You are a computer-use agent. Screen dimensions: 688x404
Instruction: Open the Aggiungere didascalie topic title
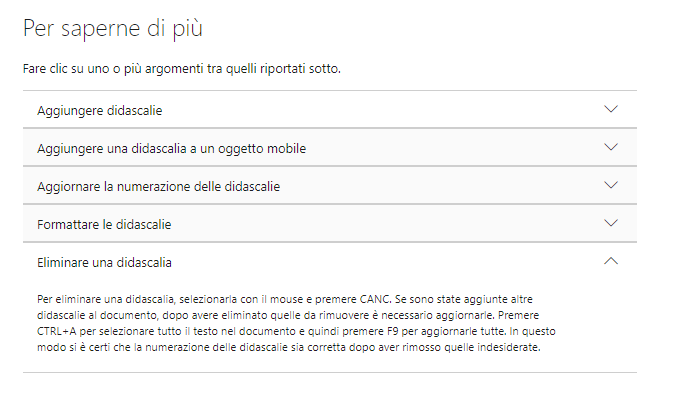[x=100, y=111]
